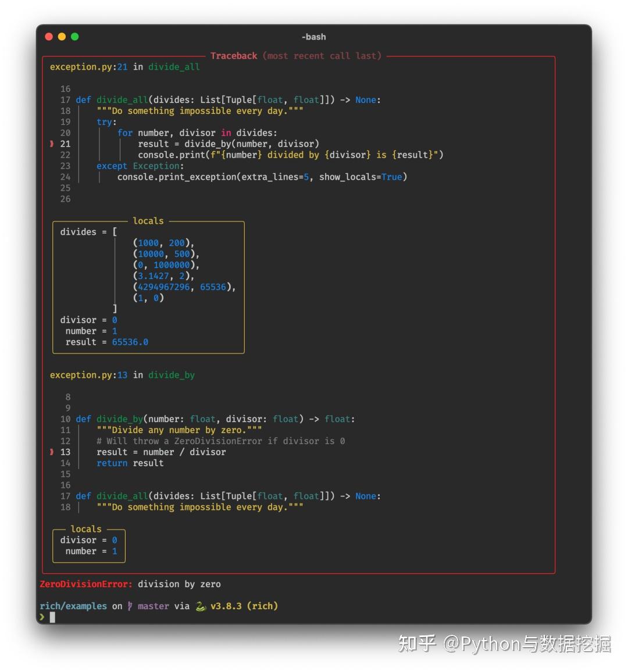Image resolution: width=628 pixels, height=672 pixels.
Task: Click the green prompt arrow at the bottom
Action: point(43,617)
